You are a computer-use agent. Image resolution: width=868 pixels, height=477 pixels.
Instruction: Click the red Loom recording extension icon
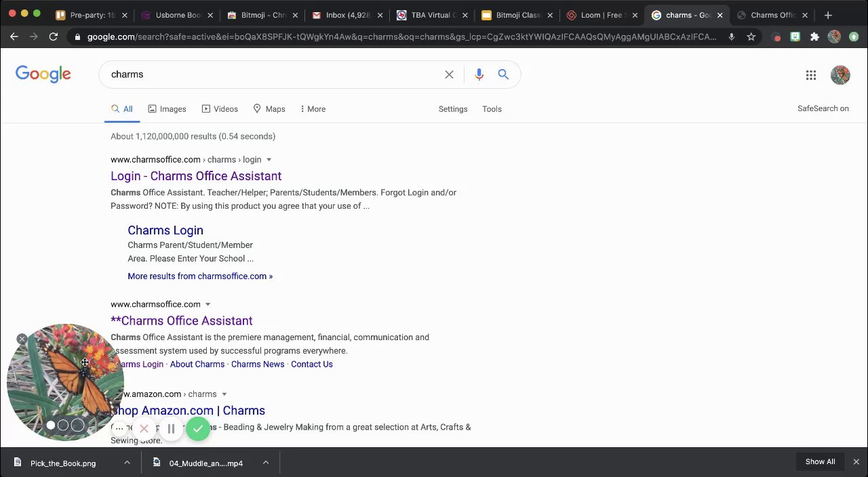click(x=776, y=37)
